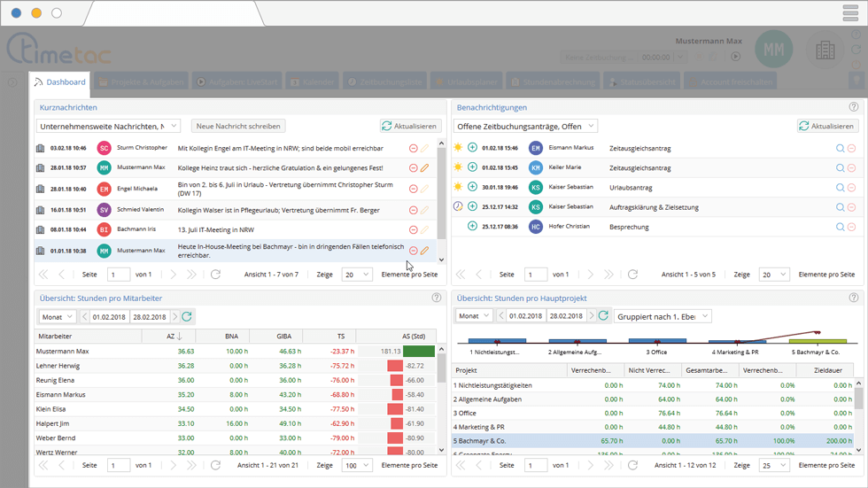Click the reload icon in Kurznachrichten pagination bar
Viewport: 868px width, 488px height.
pos(215,275)
